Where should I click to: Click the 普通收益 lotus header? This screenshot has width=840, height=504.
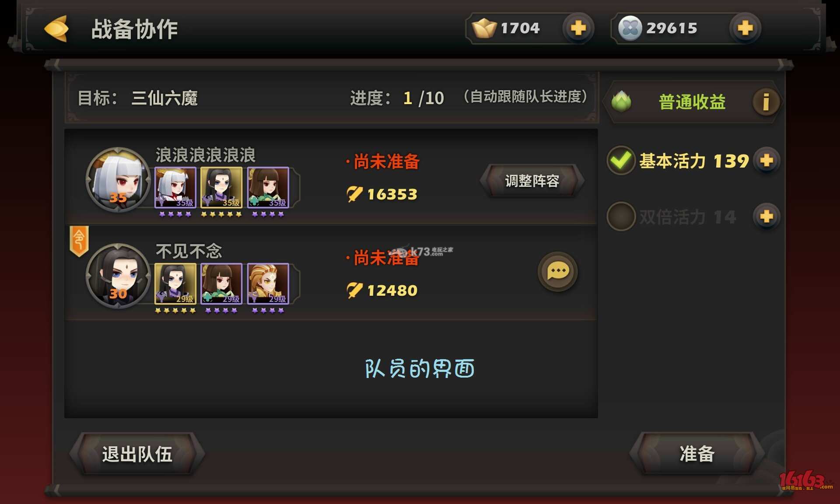tap(691, 102)
